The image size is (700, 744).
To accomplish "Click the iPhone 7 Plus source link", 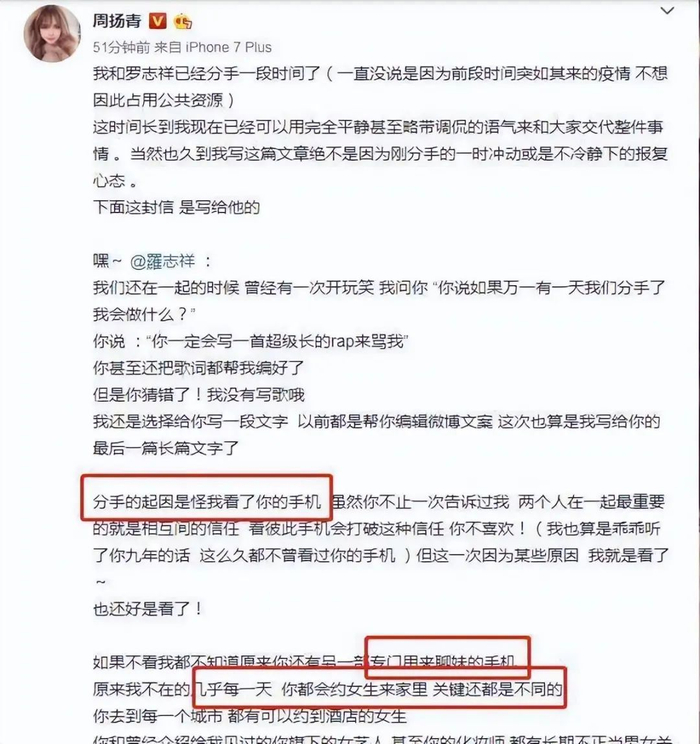I will (x=228, y=47).
